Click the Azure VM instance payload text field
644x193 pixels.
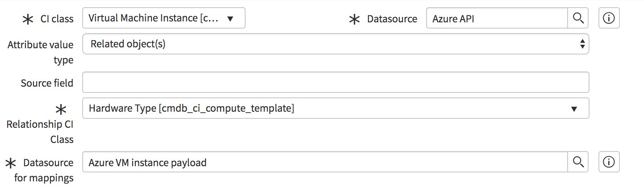coord(325,162)
